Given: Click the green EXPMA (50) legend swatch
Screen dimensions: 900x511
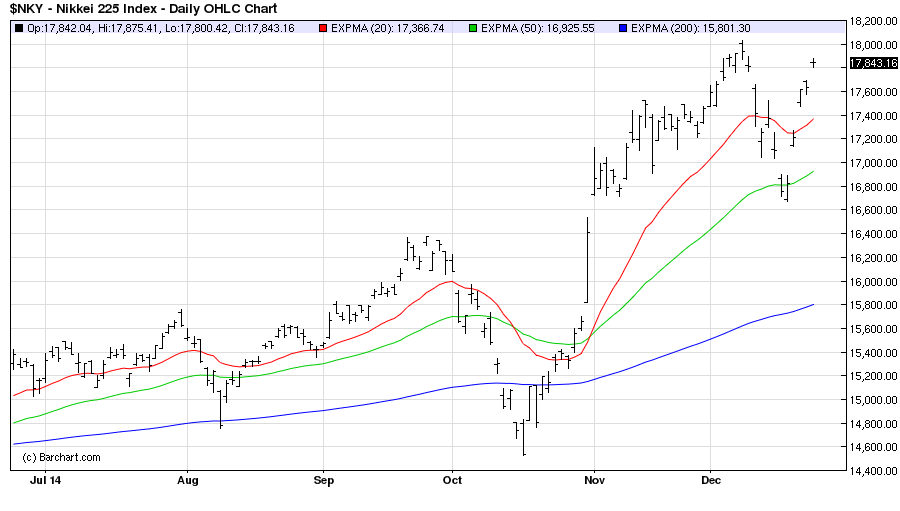Looking at the screenshot, I should pos(473,28).
